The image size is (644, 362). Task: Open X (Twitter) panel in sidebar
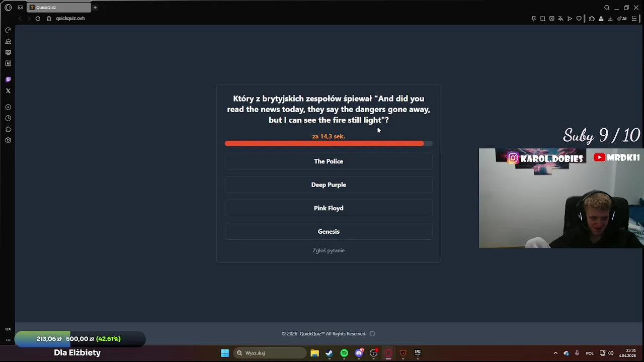pos(8,91)
